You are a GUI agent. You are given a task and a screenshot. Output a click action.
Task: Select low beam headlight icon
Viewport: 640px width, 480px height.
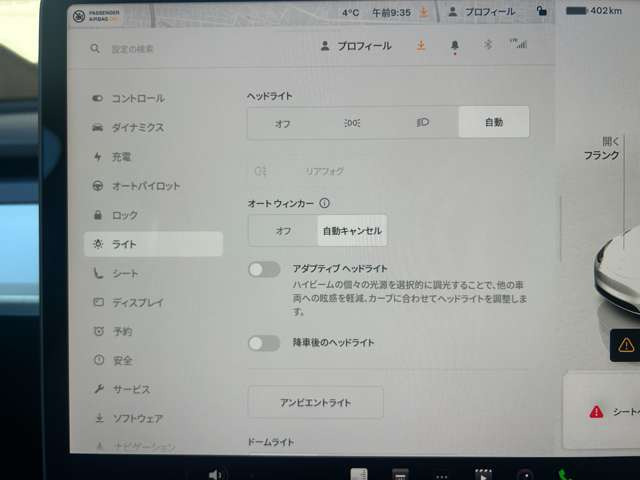tap(422, 122)
